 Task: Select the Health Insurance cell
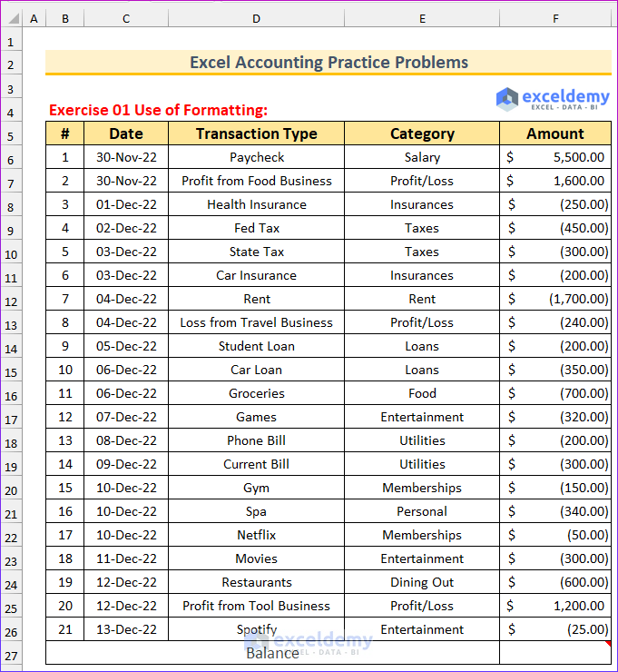click(x=256, y=204)
